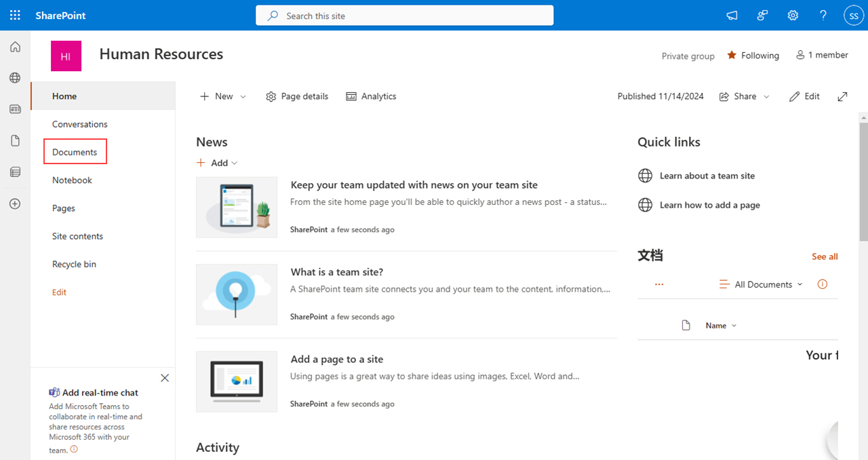Open 'Keep your team updated' news title

414,185
